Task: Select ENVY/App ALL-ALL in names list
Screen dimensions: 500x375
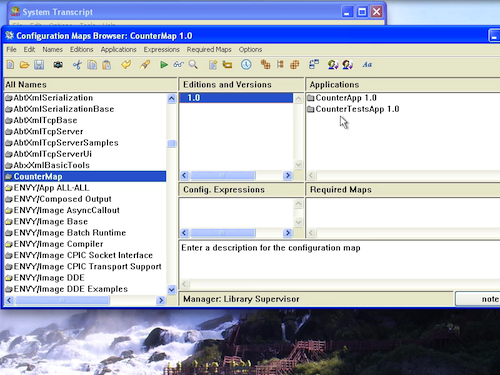Action: (85, 188)
